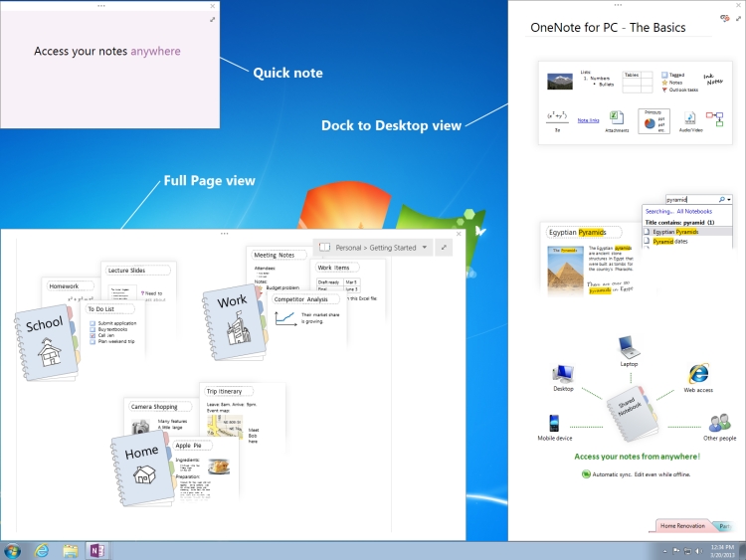This screenshot has width=746, height=560.
Task: Check the Buy textbooks checkbox
Action: click(93, 329)
